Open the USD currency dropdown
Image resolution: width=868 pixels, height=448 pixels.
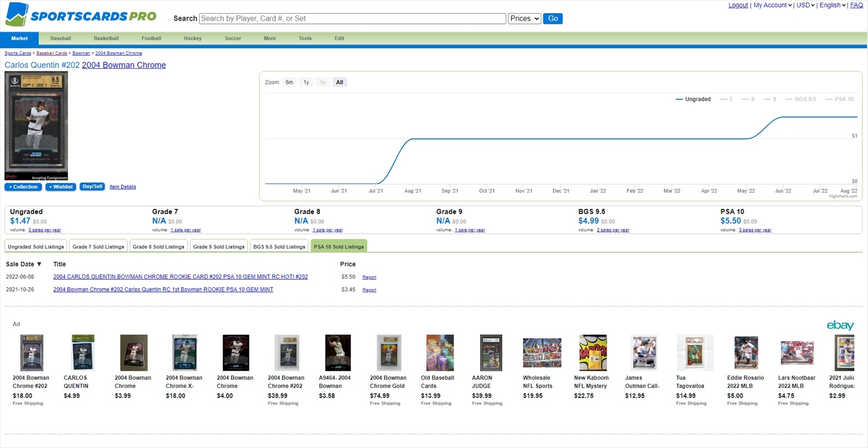[806, 5]
